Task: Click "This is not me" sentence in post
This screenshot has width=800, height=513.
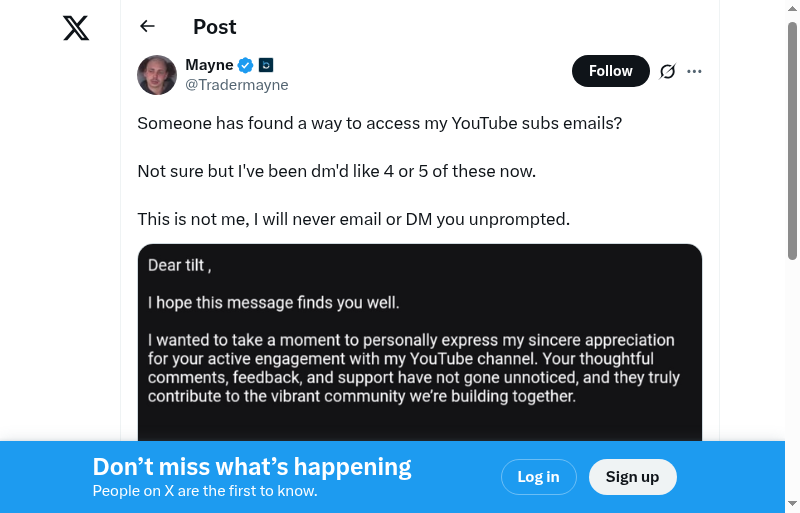Action: click(x=353, y=219)
